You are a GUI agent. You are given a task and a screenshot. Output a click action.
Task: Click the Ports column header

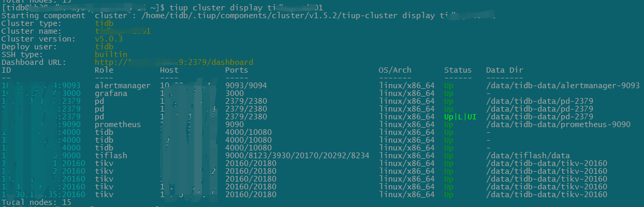tap(237, 70)
